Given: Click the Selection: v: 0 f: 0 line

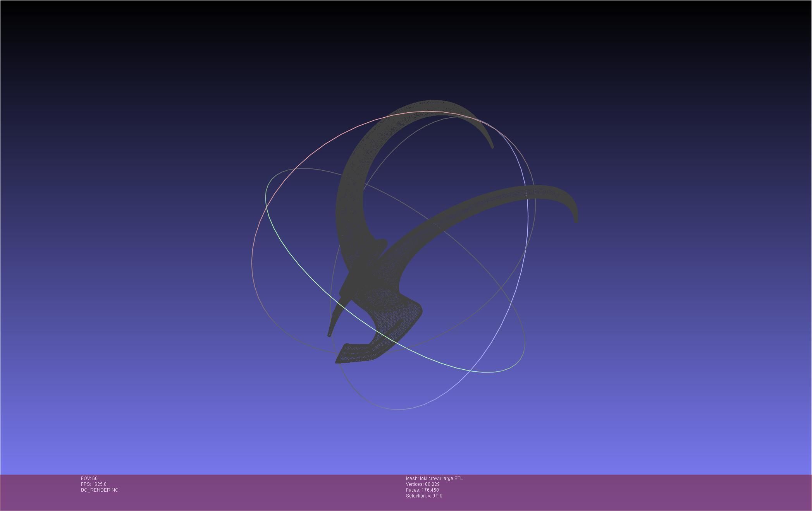Looking at the screenshot, I should click(424, 496).
